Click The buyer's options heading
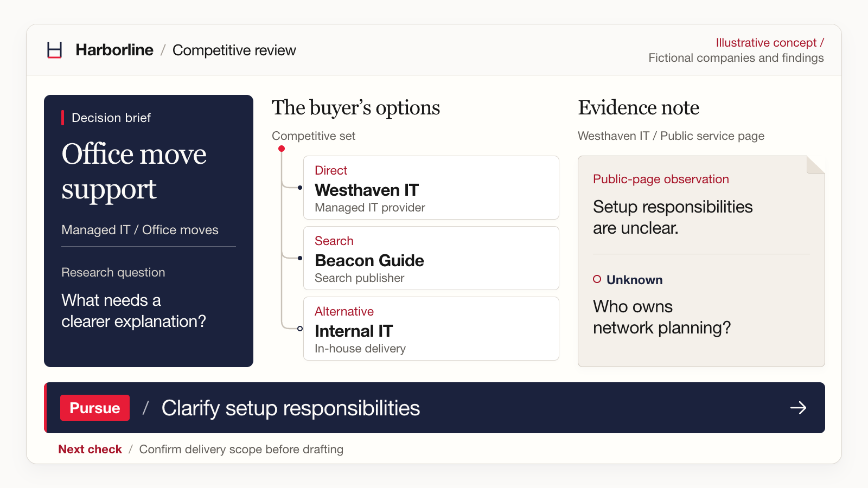The image size is (868, 488). click(x=356, y=108)
